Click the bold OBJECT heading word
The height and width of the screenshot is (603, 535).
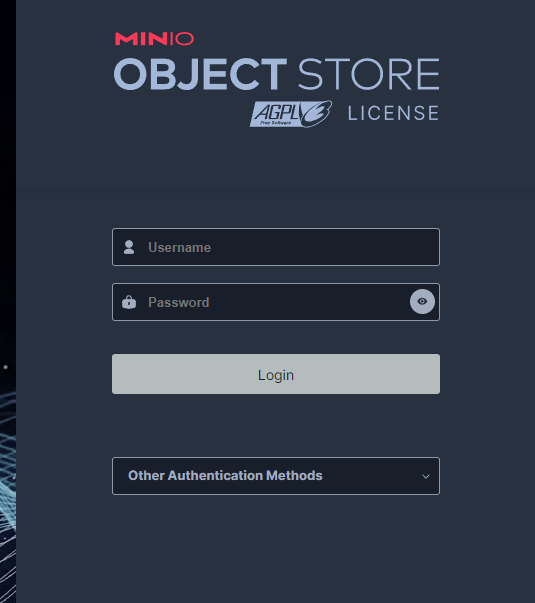200,74
